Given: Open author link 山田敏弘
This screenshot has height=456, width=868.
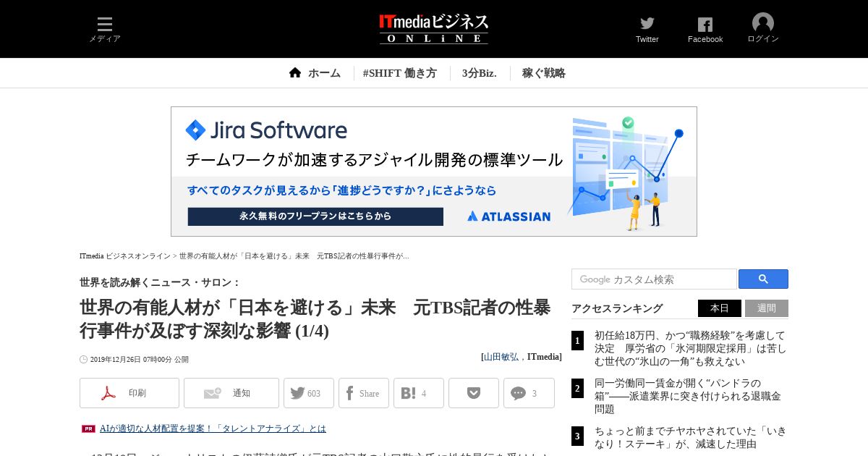Looking at the screenshot, I should [x=501, y=357].
